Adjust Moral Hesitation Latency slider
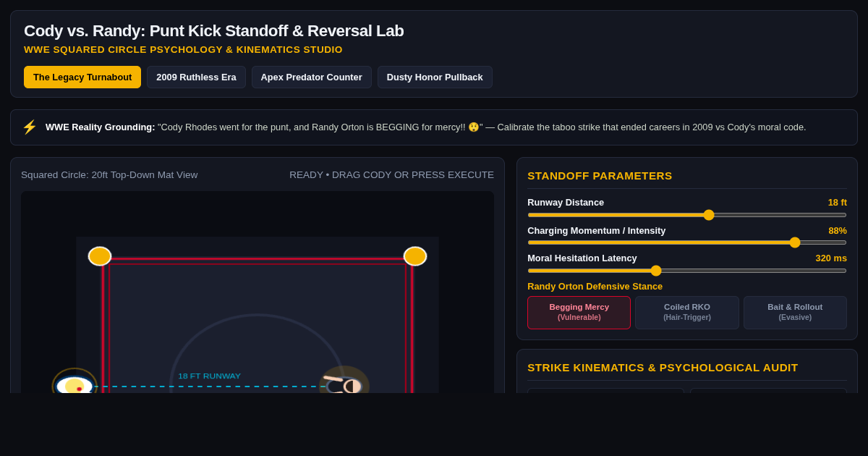Screen dimensions: 868x456 coord(687,271)
